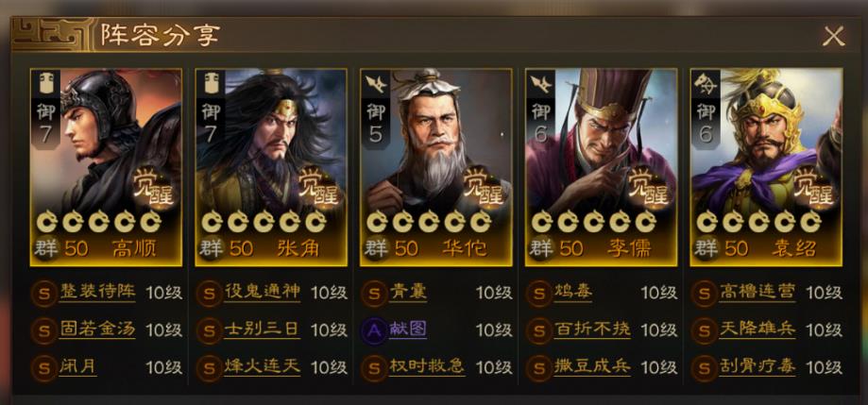Image resolution: width=868 pixels, height=405 pixels.
Task: Close the 阵容分享 dialog
Action: coord(833,37)
